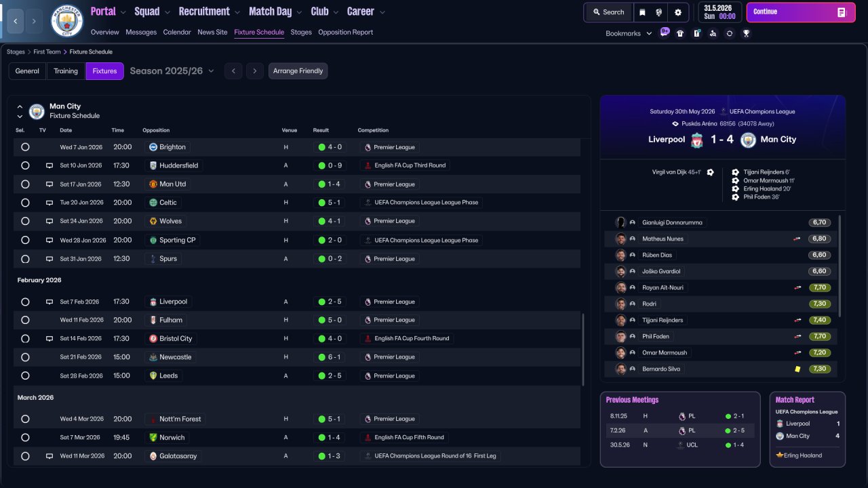868x488 pixels.
Task: Open the 9+ notifications speech bubble icon
Action: coord(664,32)
